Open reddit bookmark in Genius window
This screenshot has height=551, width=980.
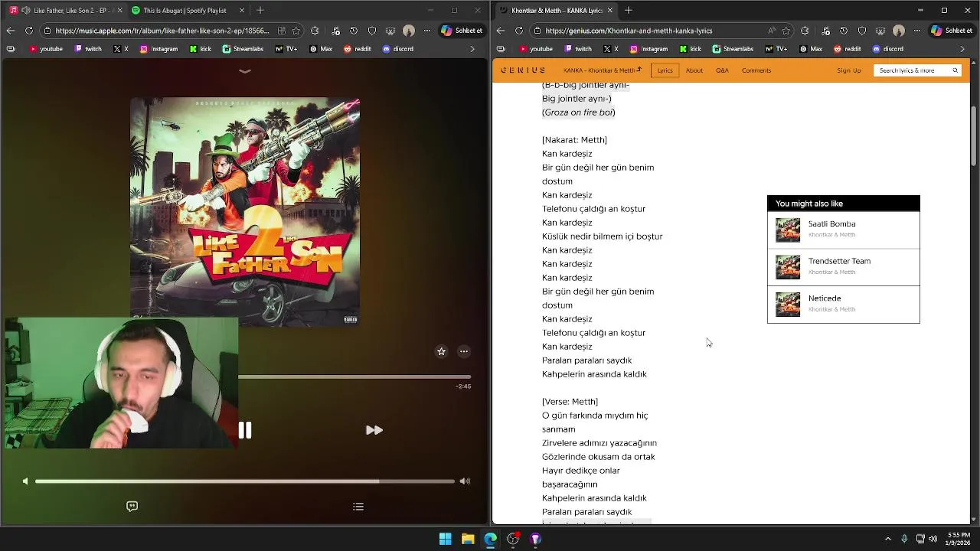847,49
